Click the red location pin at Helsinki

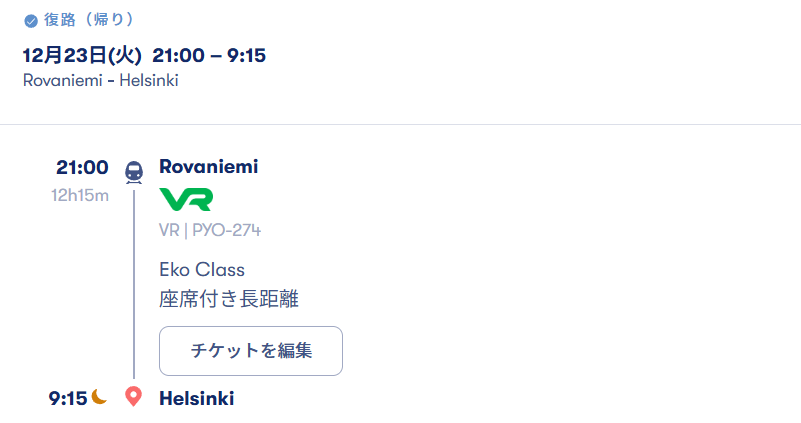click(133, 397)
